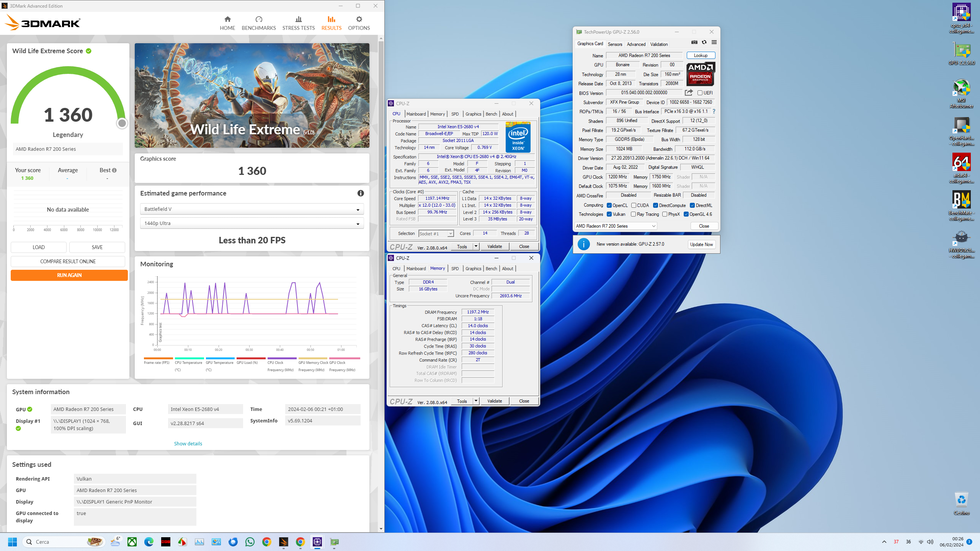This screenshot has height=551, width=980.
Task: Open the Windows Start menu
Action: click(12, 542)
